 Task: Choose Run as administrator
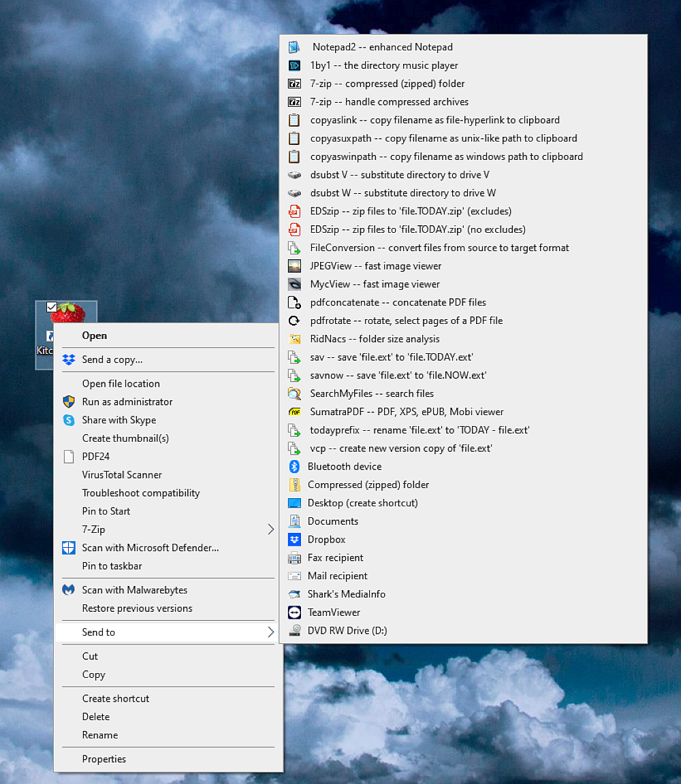coord(168,402)
